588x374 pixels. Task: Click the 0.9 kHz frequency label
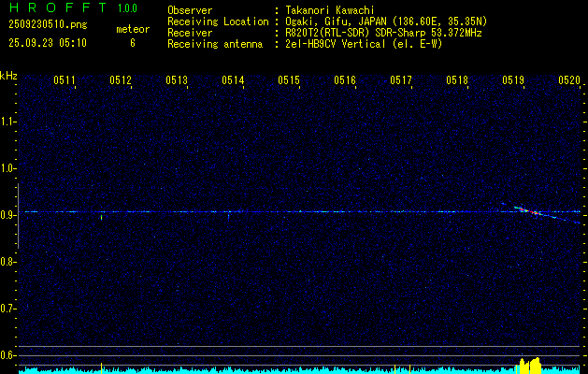7,215
